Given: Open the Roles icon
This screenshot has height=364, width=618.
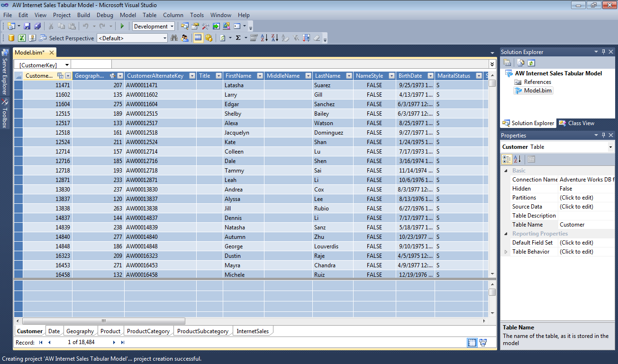Looking at the screenshot, I should [x=185, y=38].
